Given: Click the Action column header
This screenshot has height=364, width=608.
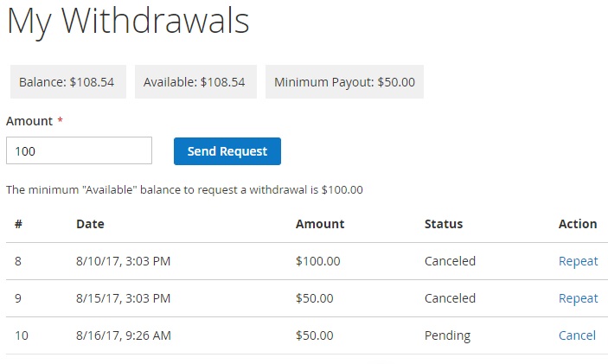Looking at the screenshot, I should point(578,224).
